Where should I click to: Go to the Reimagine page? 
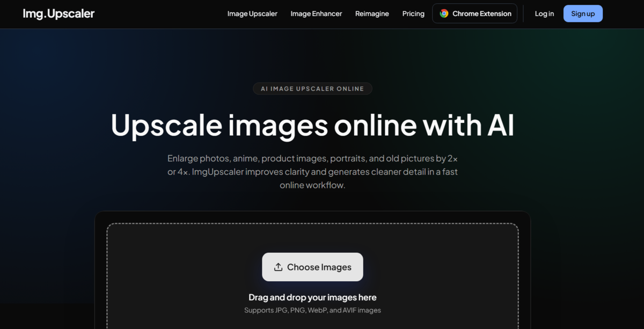(372, 14)
